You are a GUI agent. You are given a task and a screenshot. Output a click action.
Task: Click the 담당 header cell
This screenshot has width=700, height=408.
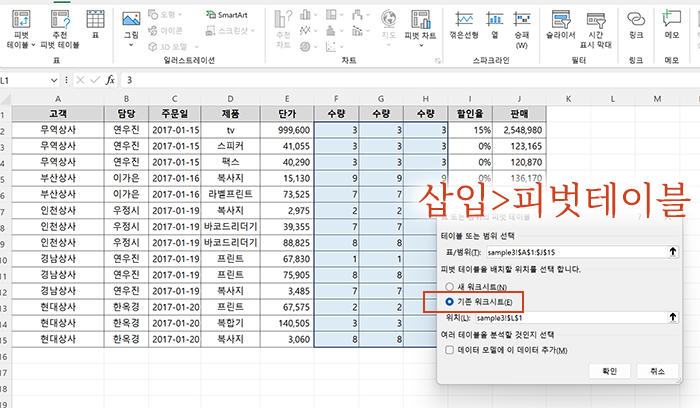(126, 114)
